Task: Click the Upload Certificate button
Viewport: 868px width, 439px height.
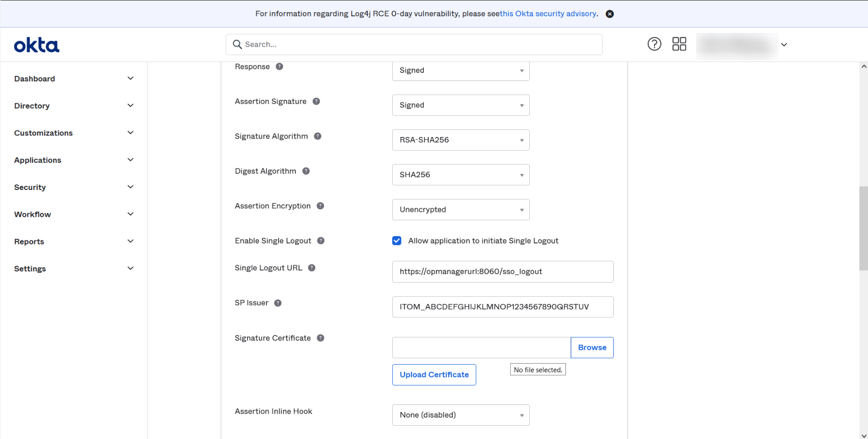Action: click(434, 375)
